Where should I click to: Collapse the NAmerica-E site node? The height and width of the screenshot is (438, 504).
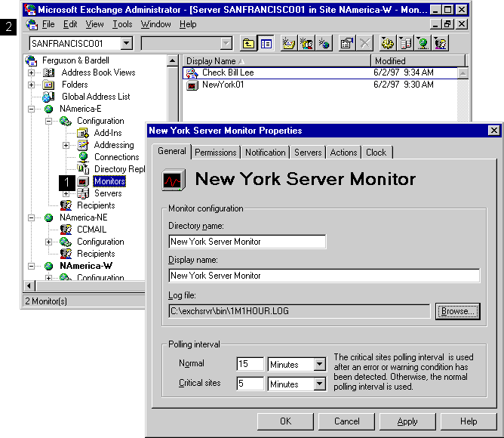pos(31,109)
